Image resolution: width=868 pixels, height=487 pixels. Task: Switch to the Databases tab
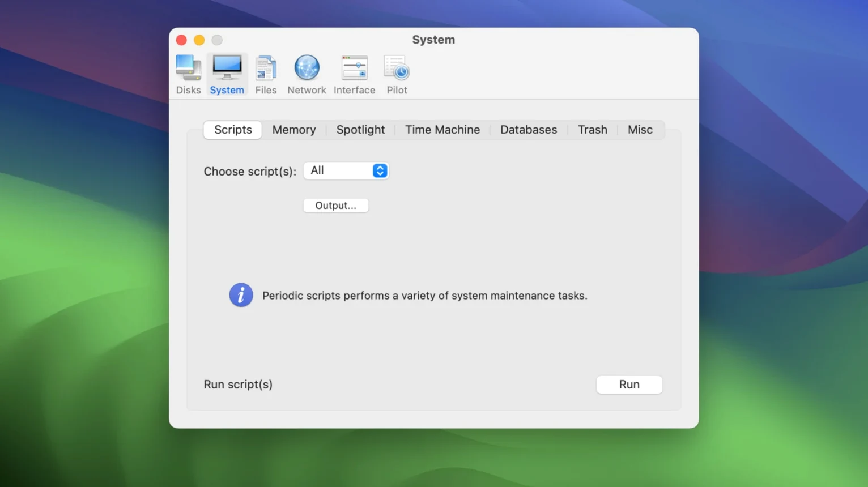529,130
